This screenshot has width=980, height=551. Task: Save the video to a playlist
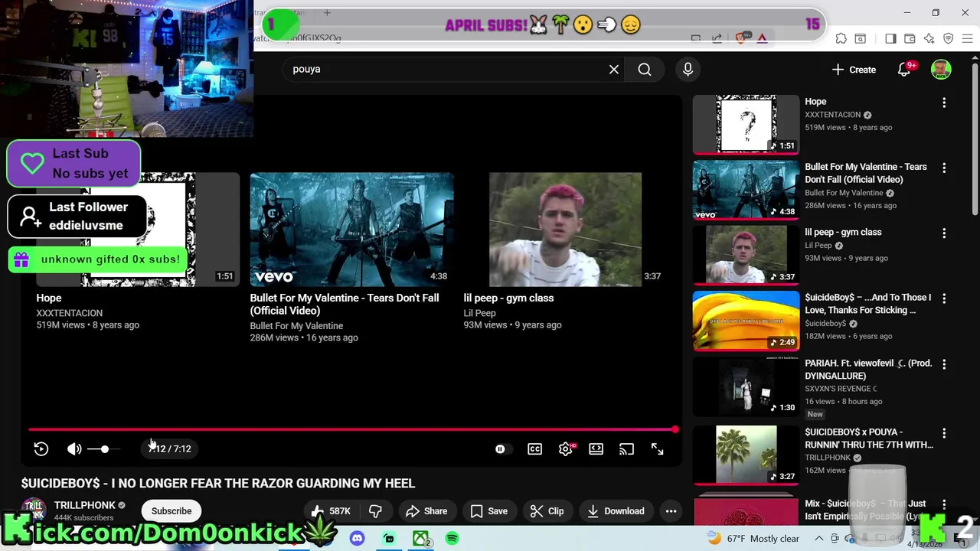pos(489,511)
